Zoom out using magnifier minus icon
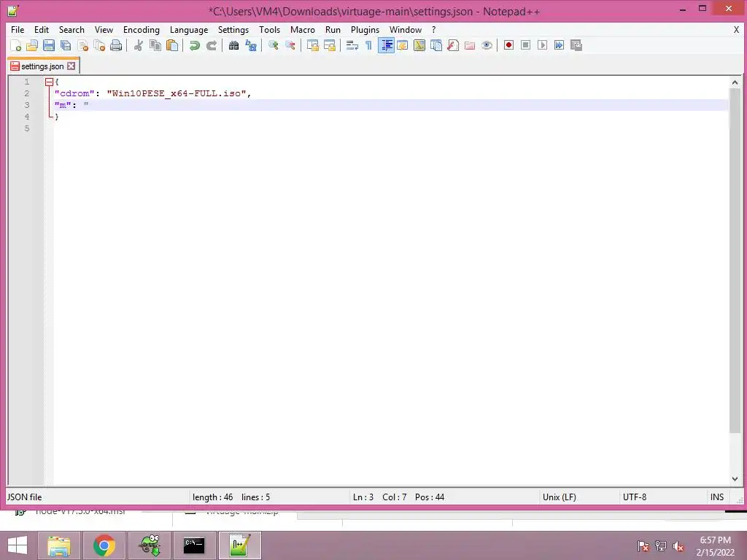Viewport: 747px width, 560px height. pyautogui.click(x=290, y=46)
